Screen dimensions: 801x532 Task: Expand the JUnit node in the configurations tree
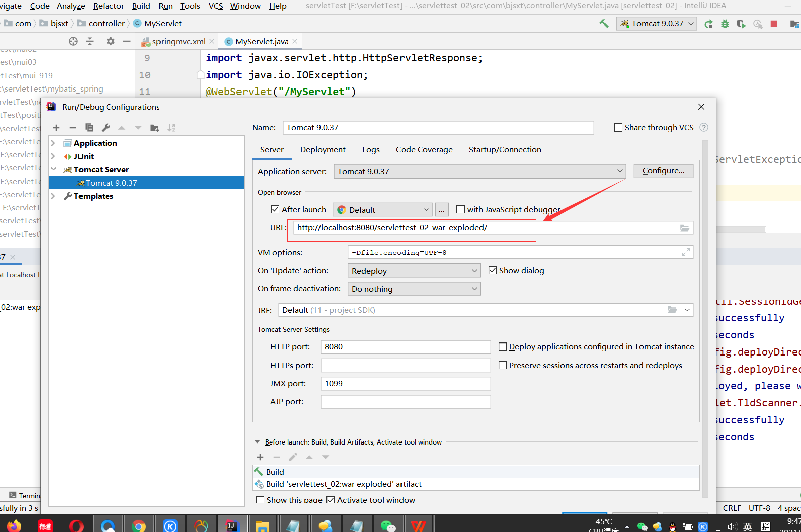coord(53,156)
